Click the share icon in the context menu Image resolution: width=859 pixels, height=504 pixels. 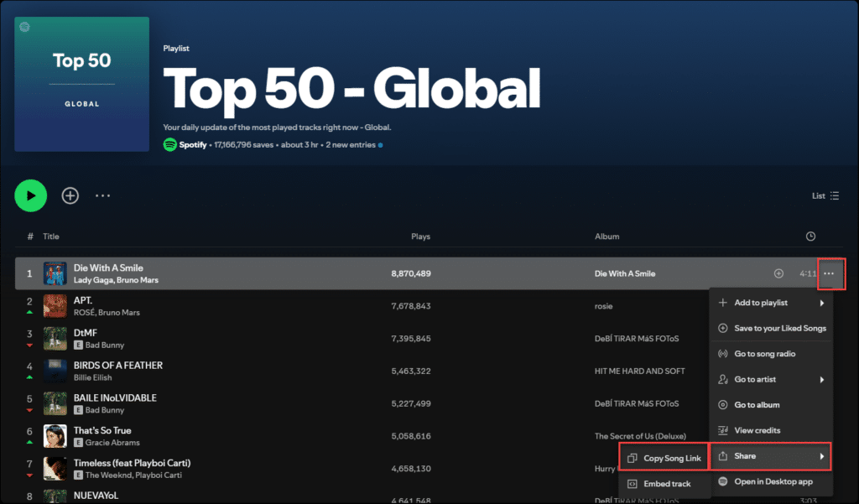[x=723, y=456]
